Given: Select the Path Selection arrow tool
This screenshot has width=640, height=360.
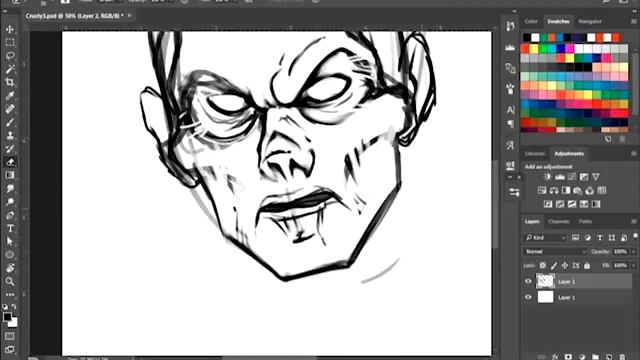Looking at the screenshot, I should (x=10, y=241).
